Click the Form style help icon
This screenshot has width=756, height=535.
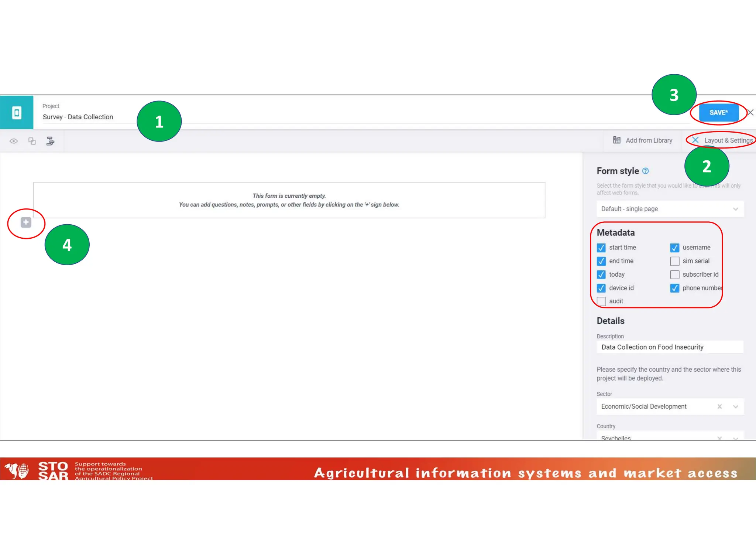click(x=645, y=171)
